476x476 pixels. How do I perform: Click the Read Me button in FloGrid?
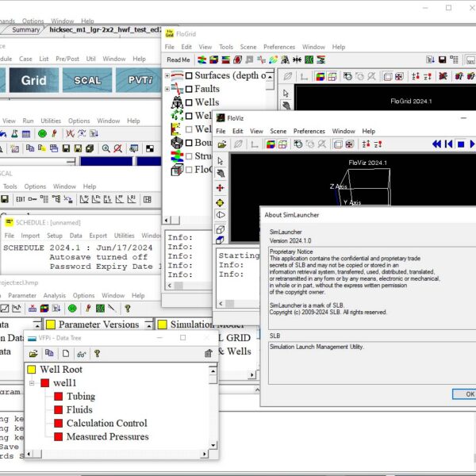pyautogui.click(x=178, y=59)
